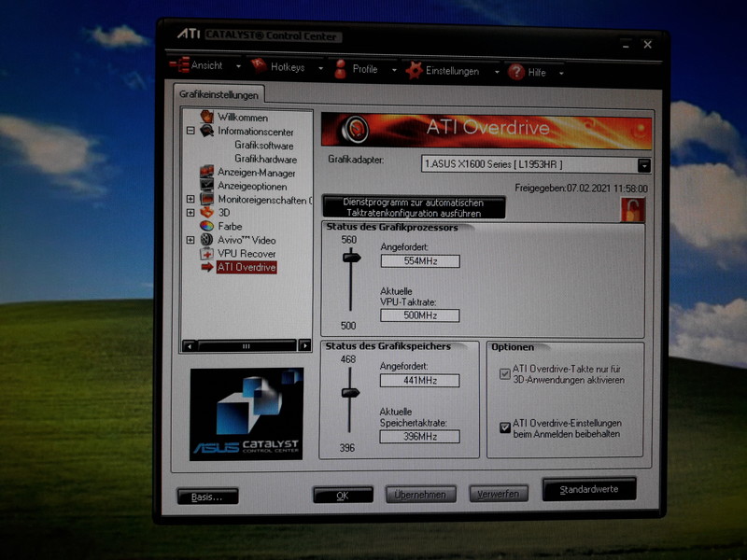Open the Profile menu

(x=365, y=69)
